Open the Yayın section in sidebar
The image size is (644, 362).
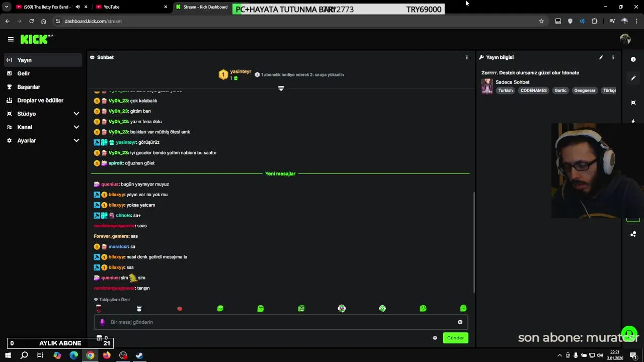point(43,60)
